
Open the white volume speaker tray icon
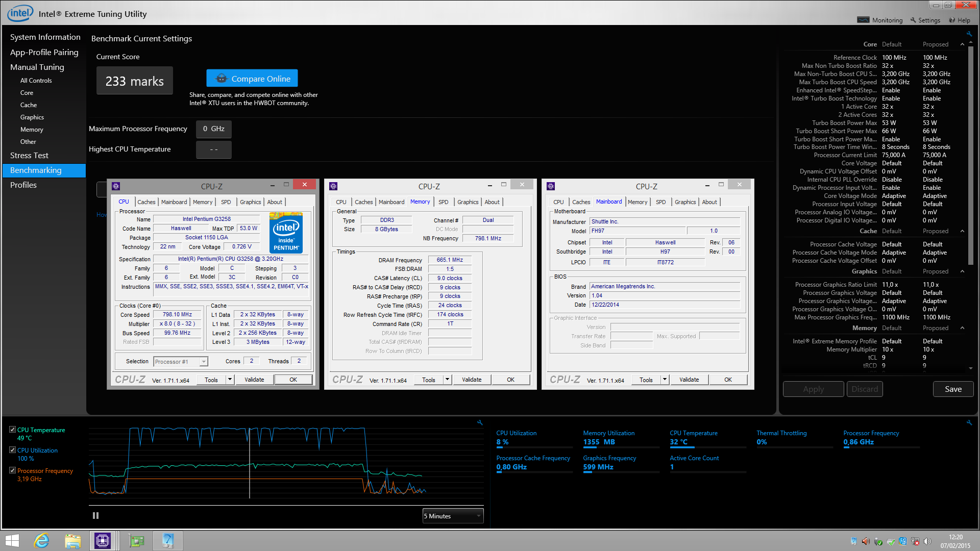pyautogui.click(x=927, y=541)
